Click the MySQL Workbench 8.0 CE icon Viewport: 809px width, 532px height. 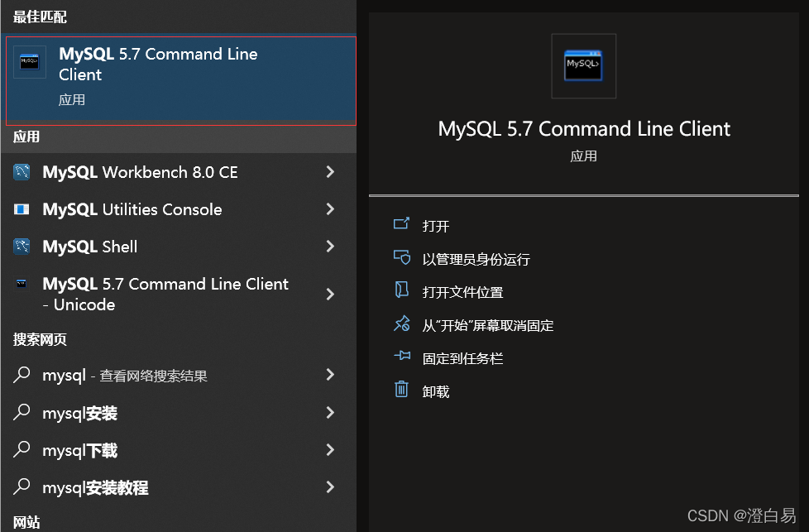tap(22, 172)
